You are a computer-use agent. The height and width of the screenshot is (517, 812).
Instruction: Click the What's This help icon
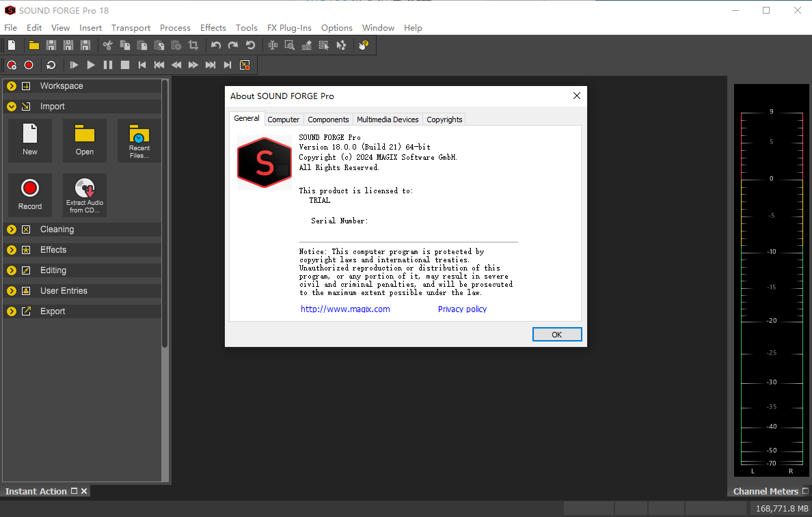click(x=364, y=45)
